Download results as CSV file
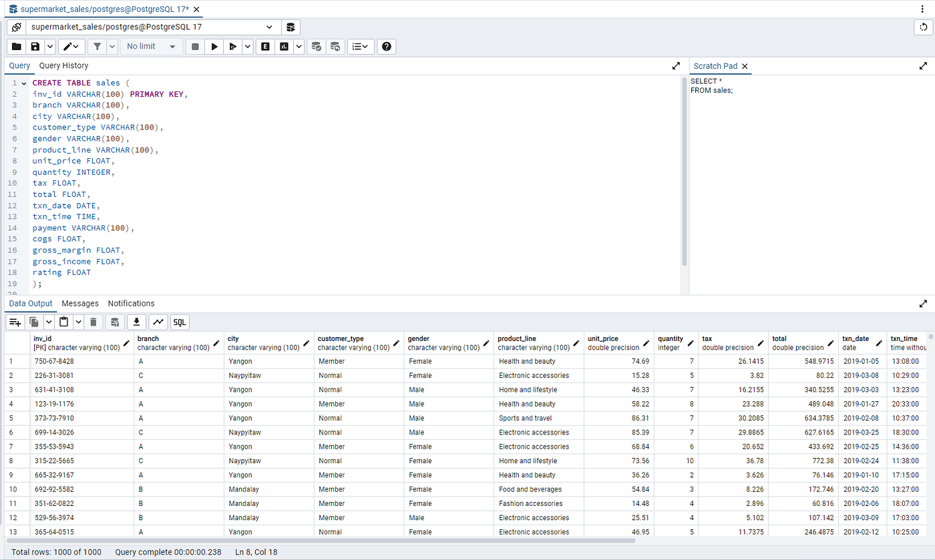This screenshot has height=560, width=935. (136, 322)
